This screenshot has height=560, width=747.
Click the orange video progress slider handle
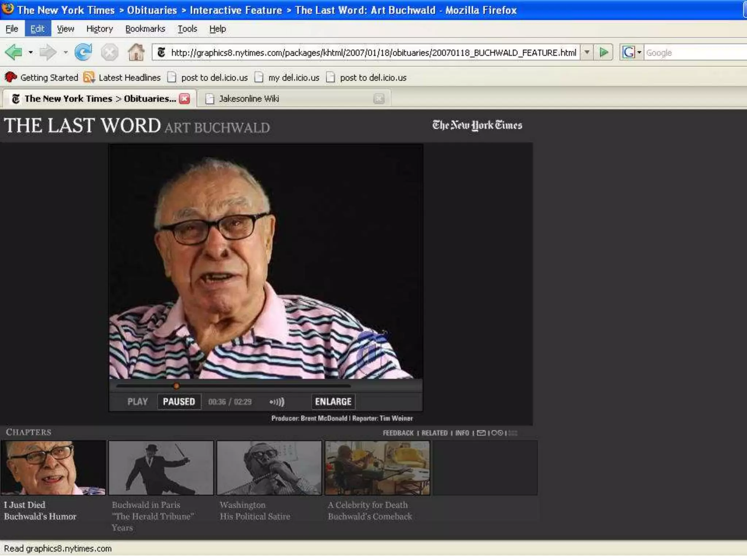point(176,386)
